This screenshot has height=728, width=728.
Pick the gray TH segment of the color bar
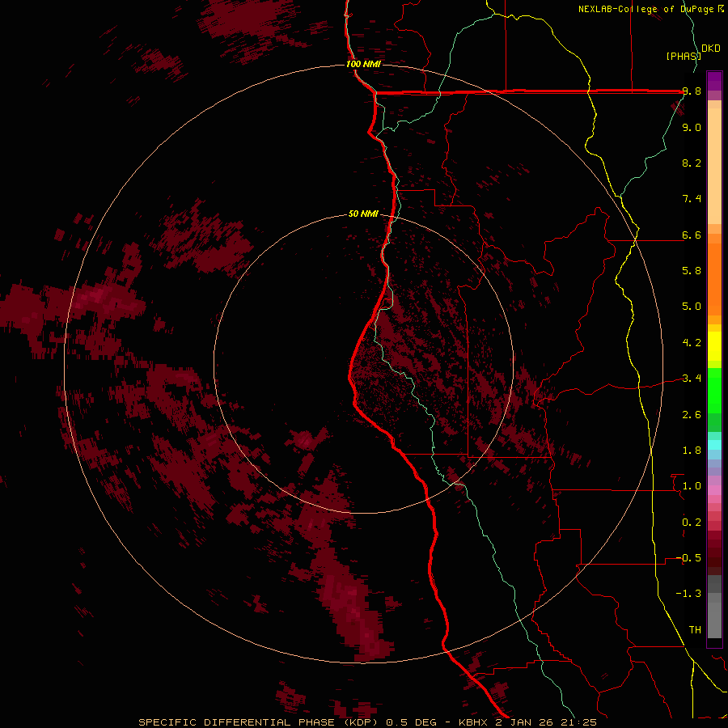[714, 620]
